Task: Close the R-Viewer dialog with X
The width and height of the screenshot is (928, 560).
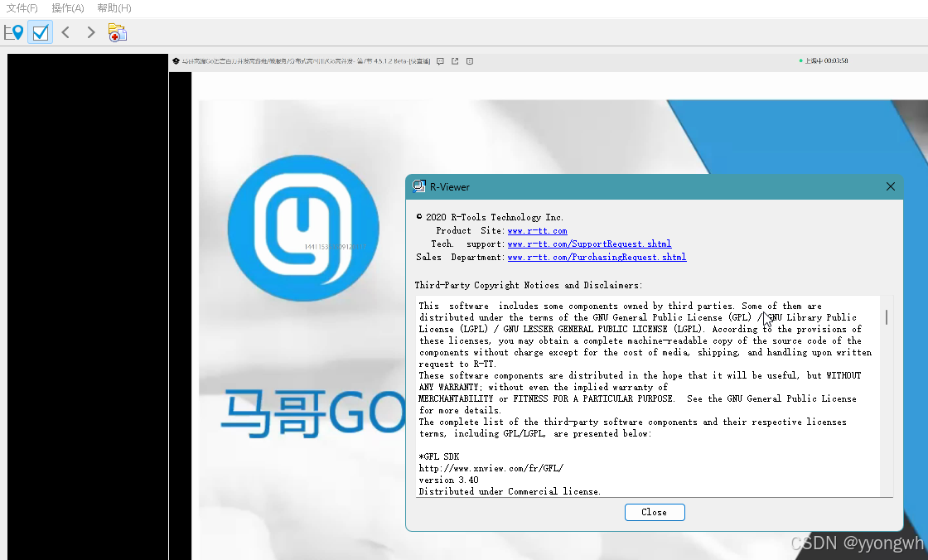Action: click(x=891, y=186)
